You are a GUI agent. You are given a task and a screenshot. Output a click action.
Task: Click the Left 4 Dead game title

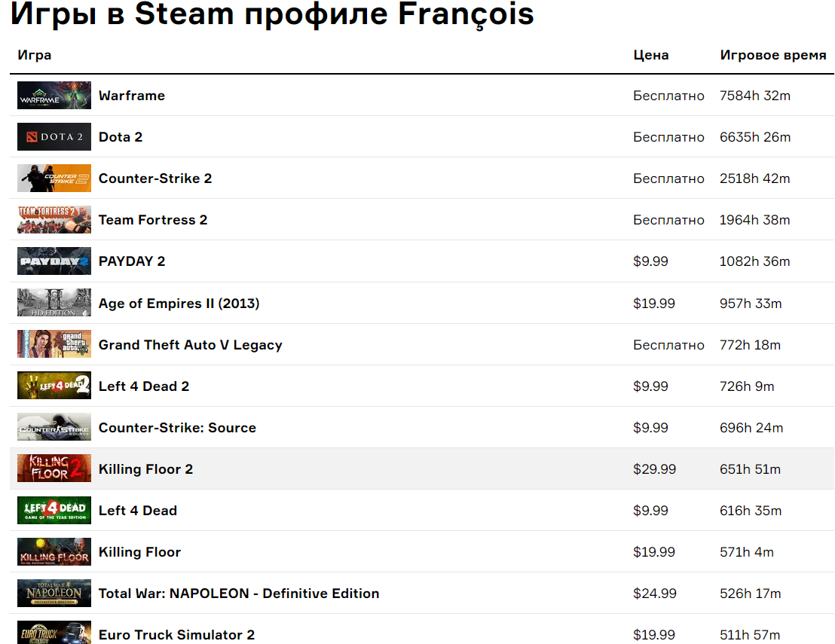click(138, 511)
